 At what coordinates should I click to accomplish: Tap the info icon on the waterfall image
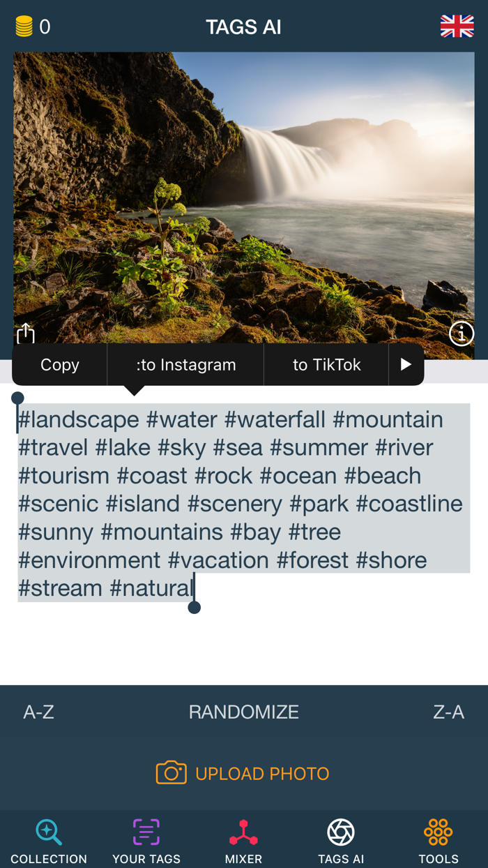[x=461, y=334]
